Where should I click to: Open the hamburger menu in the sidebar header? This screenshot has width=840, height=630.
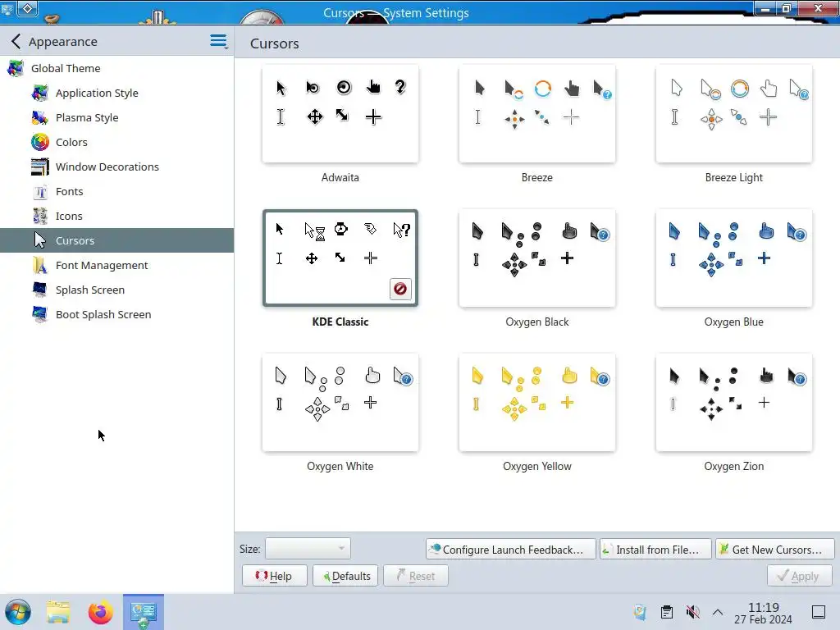click(x=218, y=41)
